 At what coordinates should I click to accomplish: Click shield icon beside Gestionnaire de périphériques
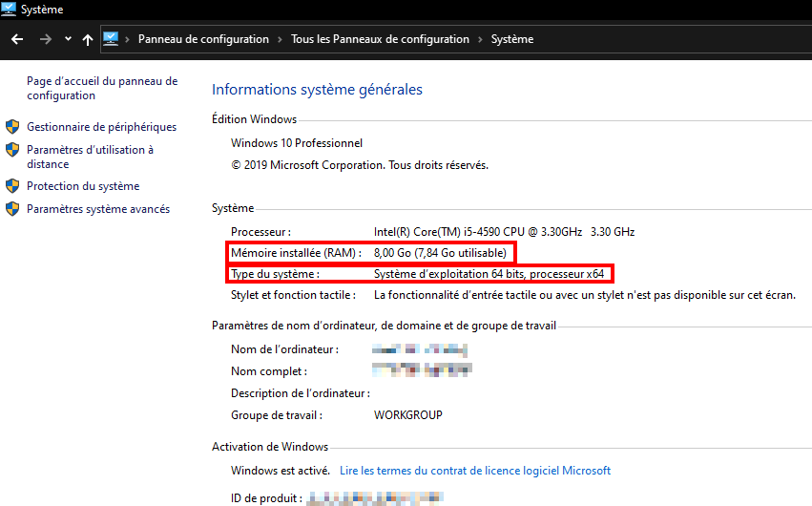[12, 127]
